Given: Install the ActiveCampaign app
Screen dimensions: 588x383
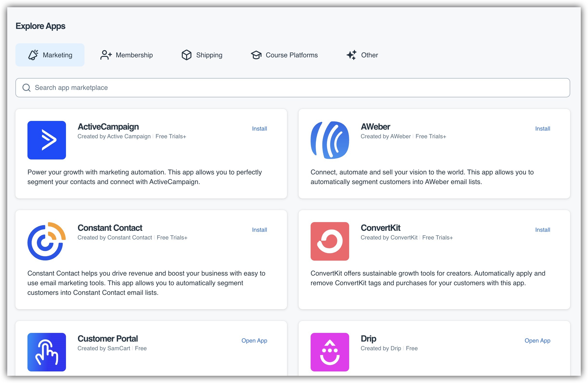Looking at the screenshot, I should point(259,128).
